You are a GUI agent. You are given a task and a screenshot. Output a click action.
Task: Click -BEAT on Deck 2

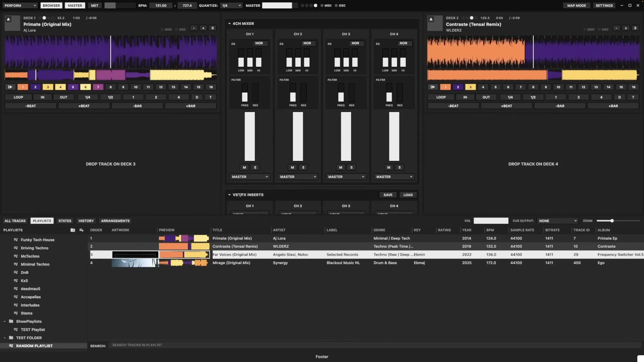tap(453, 106)
